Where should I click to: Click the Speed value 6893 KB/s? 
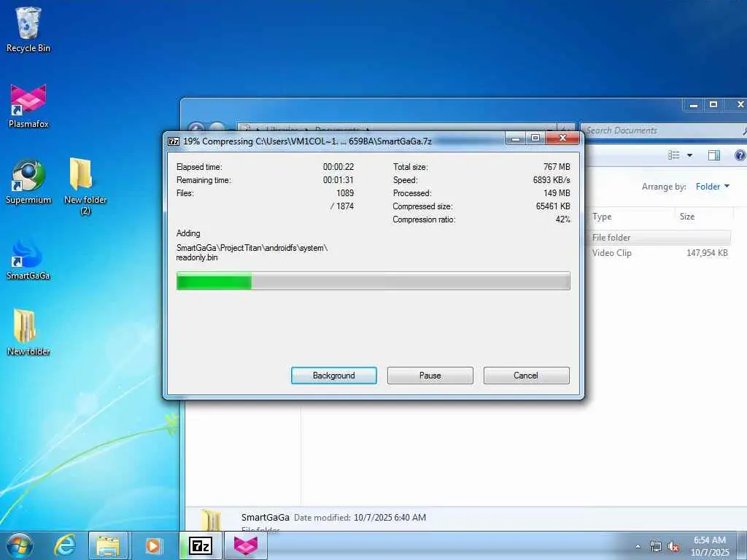[551, 180]
